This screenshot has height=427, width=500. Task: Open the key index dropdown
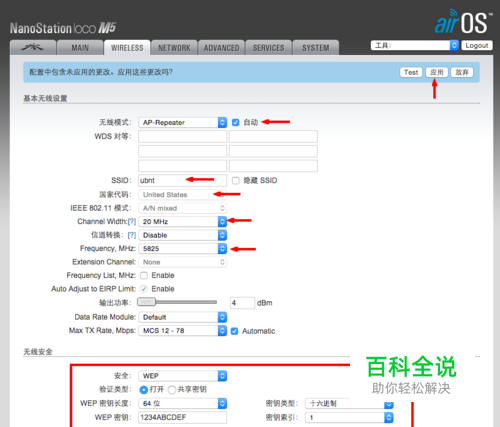[x=349, y=417]
